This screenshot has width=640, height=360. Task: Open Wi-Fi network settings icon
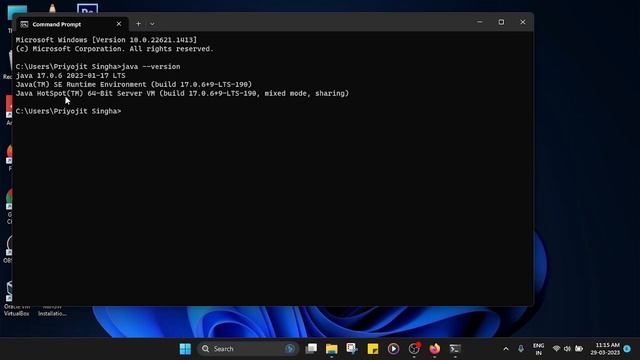pyautogui.click(x=556, y=349)
